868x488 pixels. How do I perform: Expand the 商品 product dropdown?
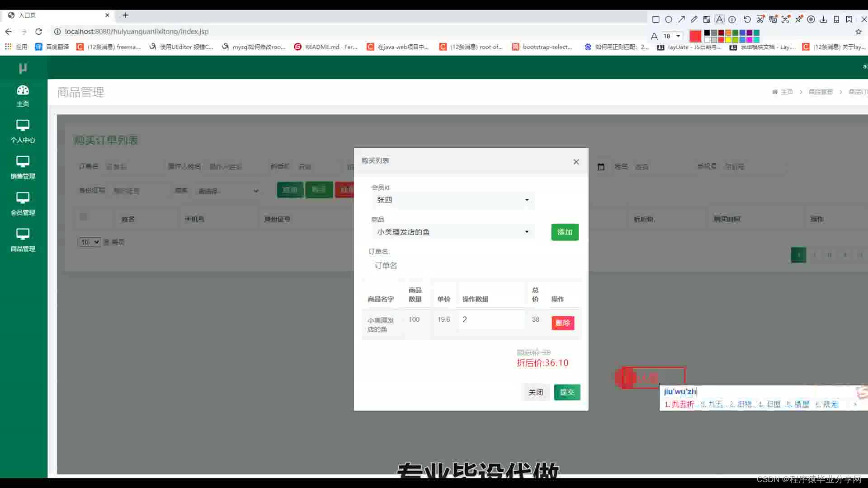coord(452,232)
